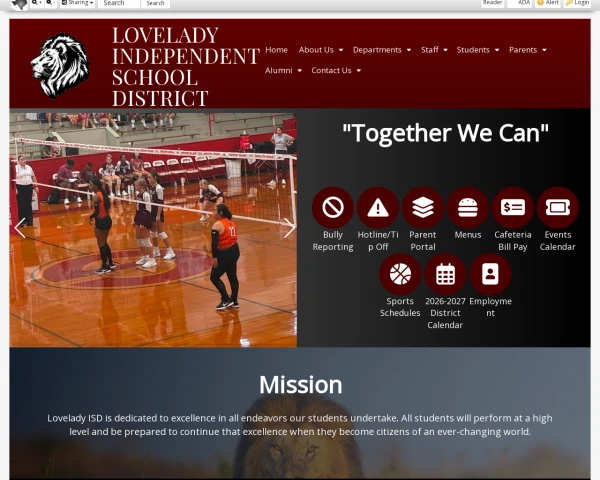600x480 pixels.
Task: Expand the Alumni menu
Action: tap(283, 70)
